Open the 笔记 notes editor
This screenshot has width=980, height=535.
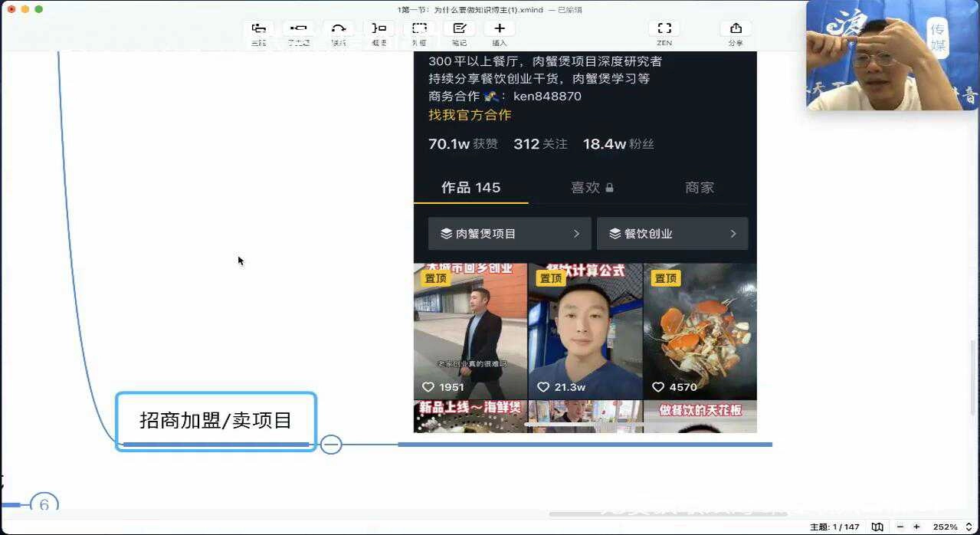tap(458, 31)
